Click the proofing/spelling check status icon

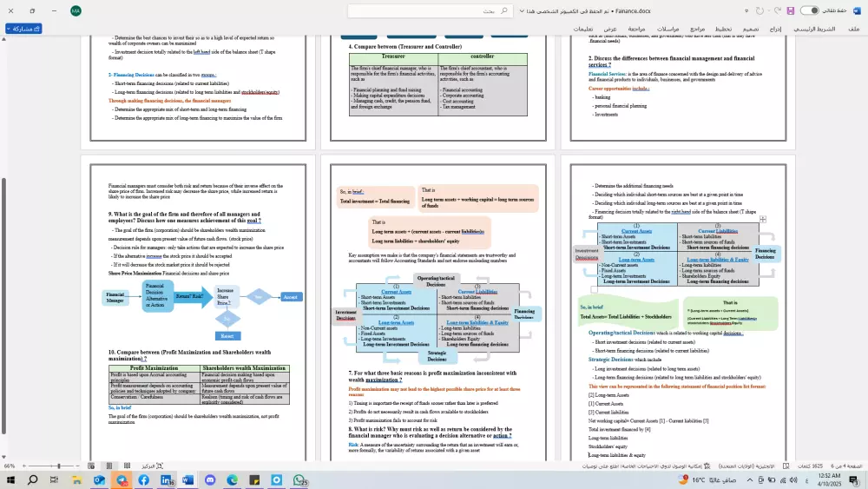(x=786, y=466)
